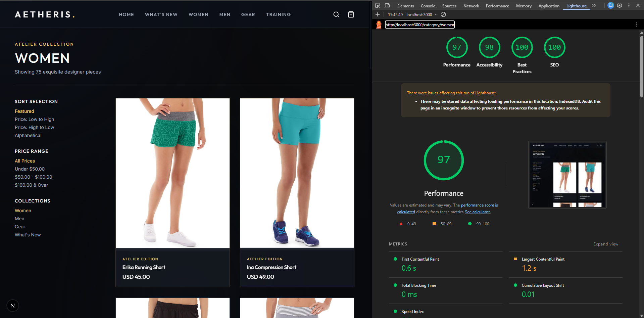Click the audited URL field in Lighthouse
This screenshot has width=644, height=318.
419,25
